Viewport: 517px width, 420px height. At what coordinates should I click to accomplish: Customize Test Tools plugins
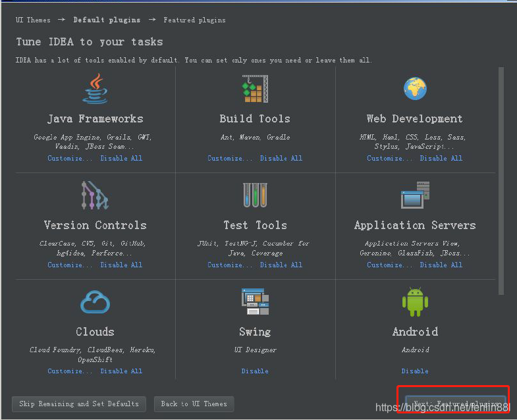[x=230, y=265]
